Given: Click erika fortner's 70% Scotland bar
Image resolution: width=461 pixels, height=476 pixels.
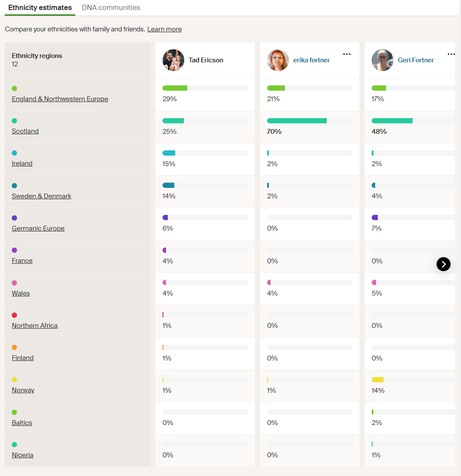Looking at the screenshot, I should pos(297,121).
